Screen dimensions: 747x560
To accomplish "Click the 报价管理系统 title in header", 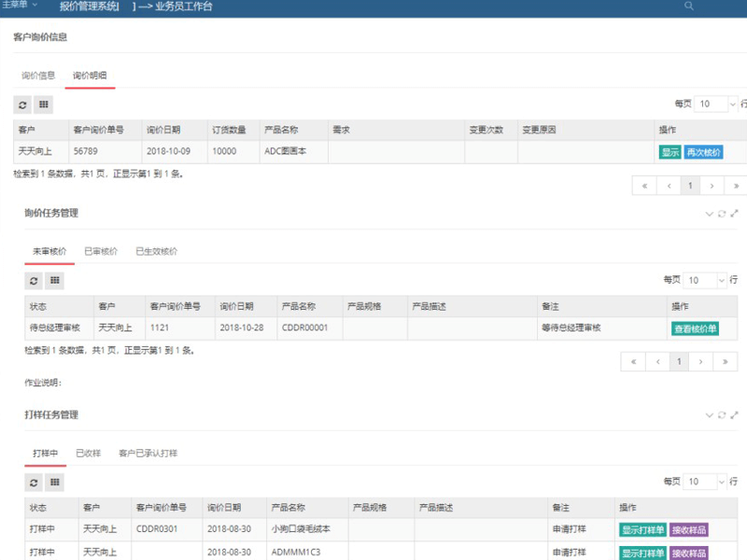I will [89, 7].
